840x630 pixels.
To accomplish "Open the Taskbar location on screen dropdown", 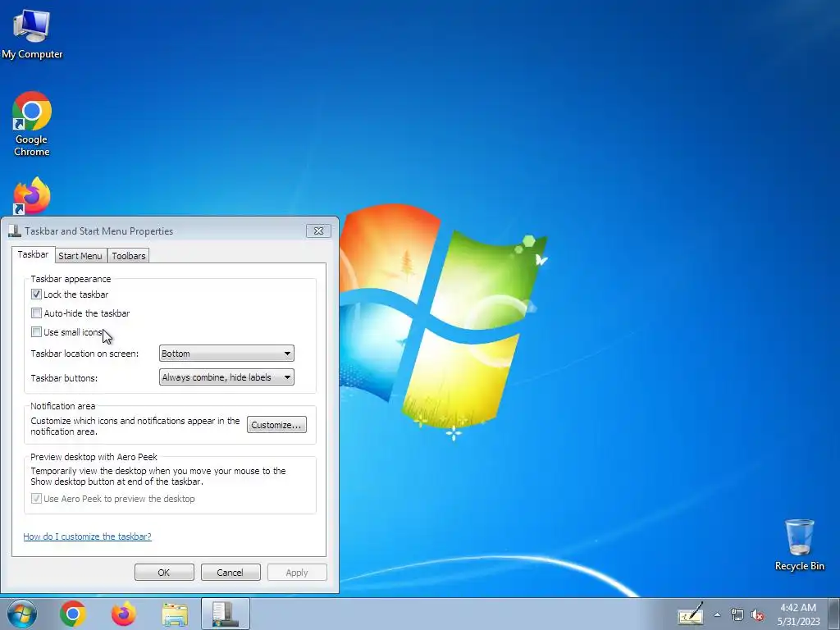I will (x=226, y=353).
